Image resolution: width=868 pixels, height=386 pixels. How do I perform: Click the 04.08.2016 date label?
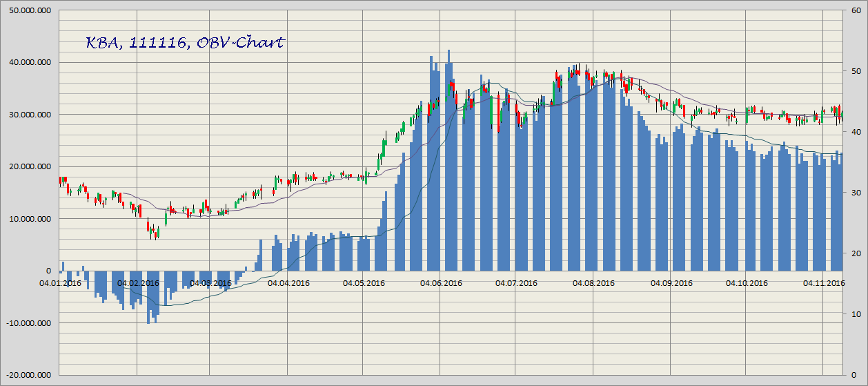tap(593, 282)
